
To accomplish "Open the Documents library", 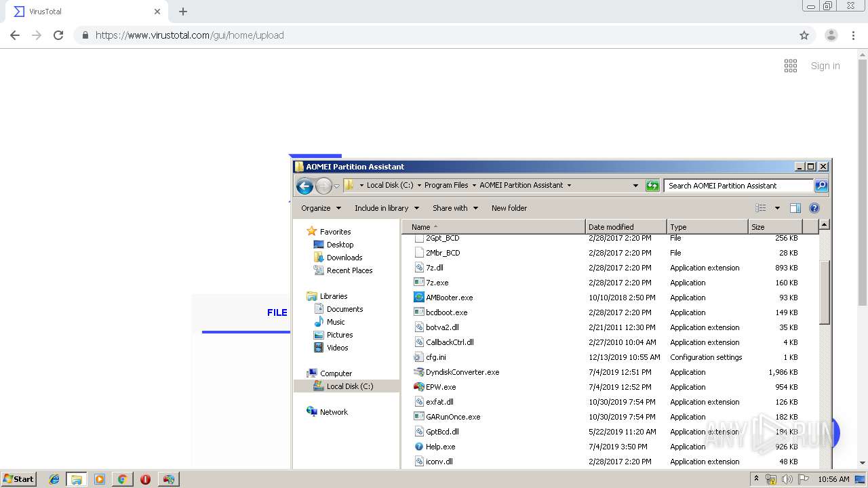I will coord(344,309).
